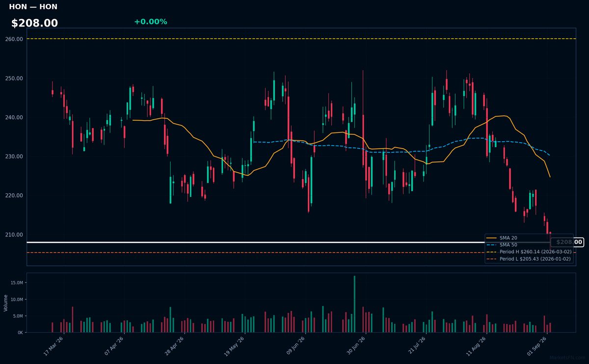Click the 30 Jun '26 date label

pyautogui.click(x=356, y=346)
